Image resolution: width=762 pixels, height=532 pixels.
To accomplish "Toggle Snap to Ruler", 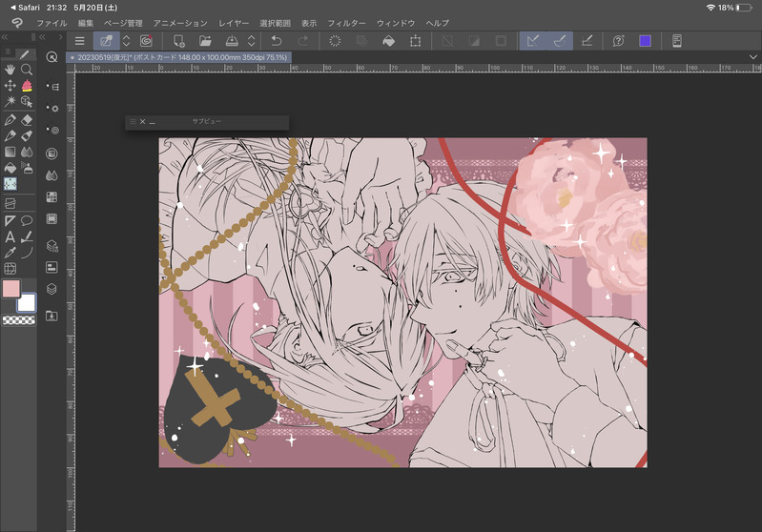I will click(533, 41).
